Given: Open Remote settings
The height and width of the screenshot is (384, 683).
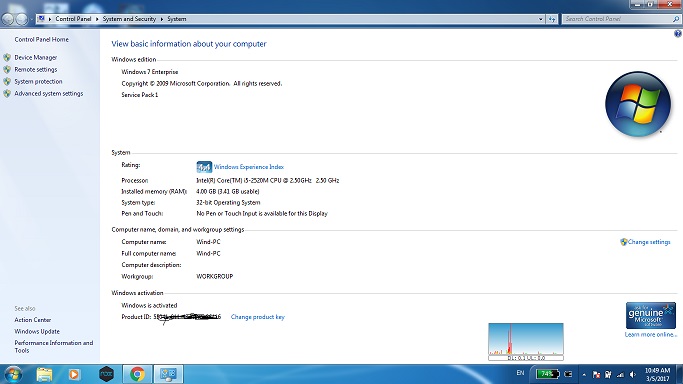Looking at the screenshot, I should point(36,70).
